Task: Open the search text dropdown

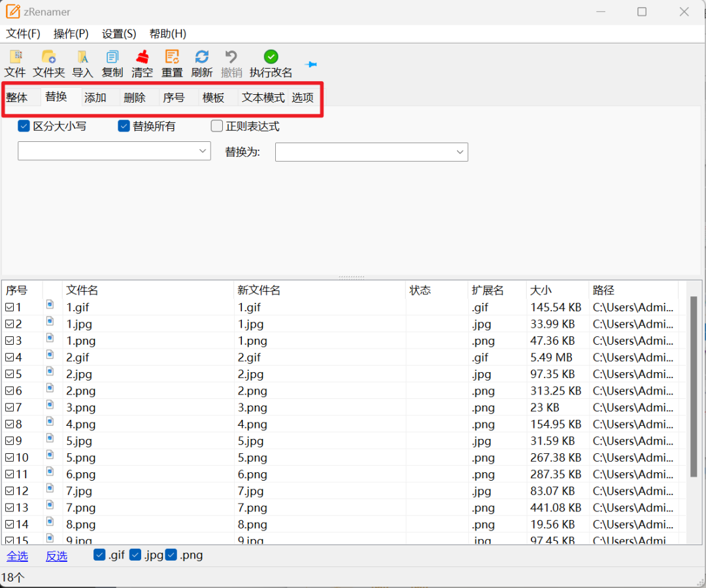Action: 203,151
